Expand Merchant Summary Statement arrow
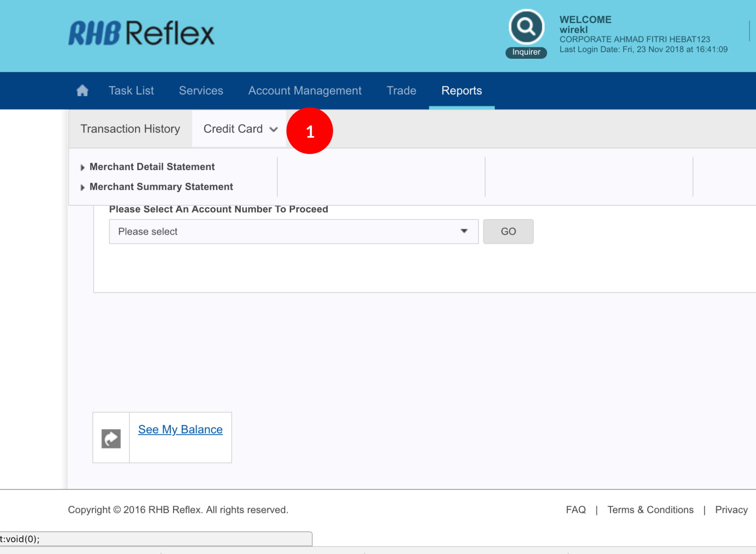Viewport: 756px width, 554px height. click(x=82, y=187)
